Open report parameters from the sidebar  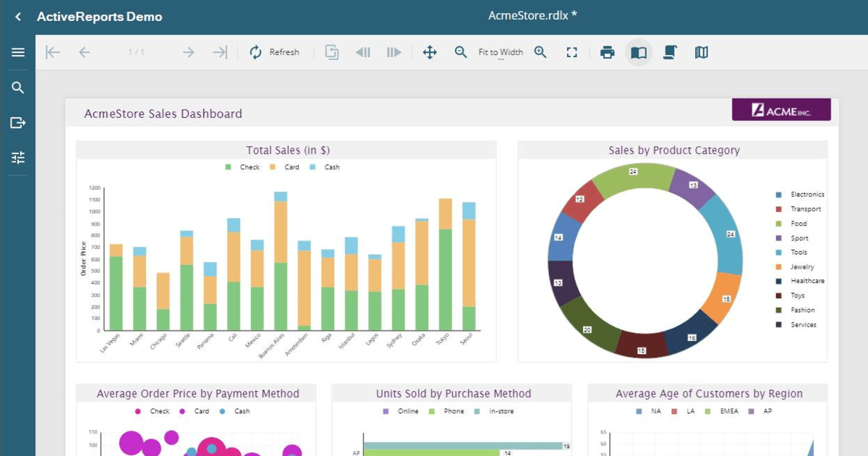point(17,157)
